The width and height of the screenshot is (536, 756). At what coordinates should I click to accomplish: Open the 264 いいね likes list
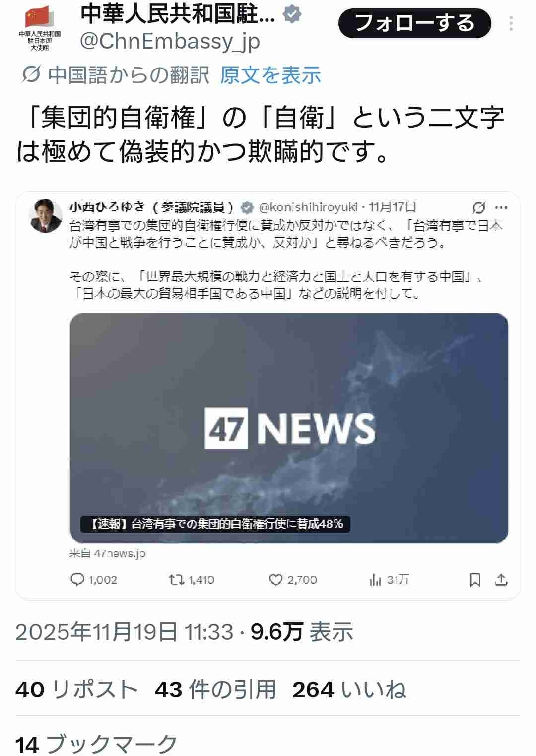point(349,689)
